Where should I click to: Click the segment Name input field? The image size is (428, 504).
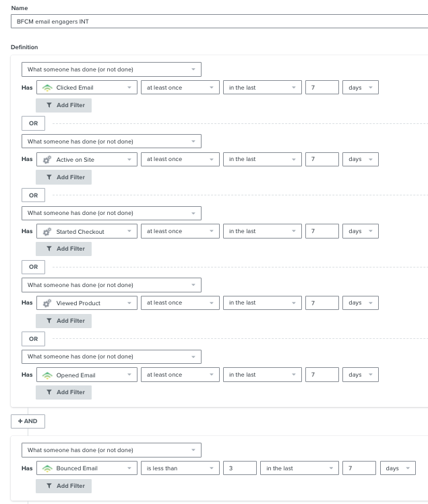(219, 21)
